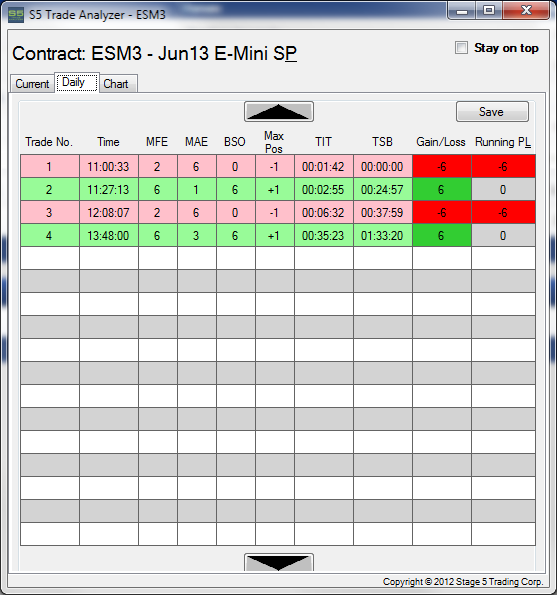Click the TSB value 01:33:20
The height and width of the screenshot is (595, 557).
coord(382,236)
